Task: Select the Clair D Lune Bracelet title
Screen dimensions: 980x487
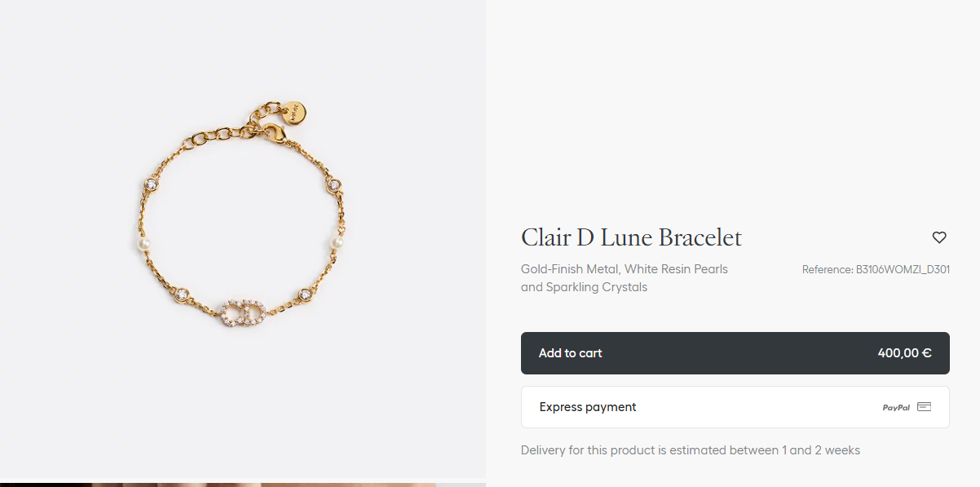Action: 631,237
